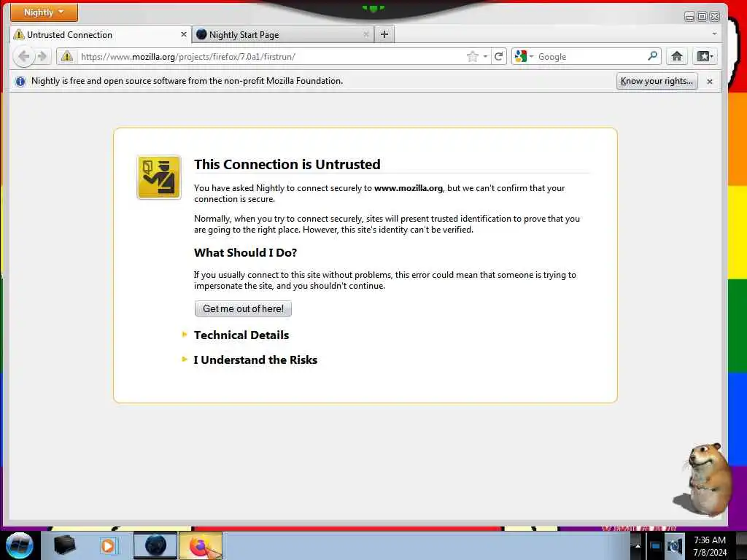Select the Nightly globe taskbar button
The height and width of the screenshot is (560, 747).
(x=155, y=545)
